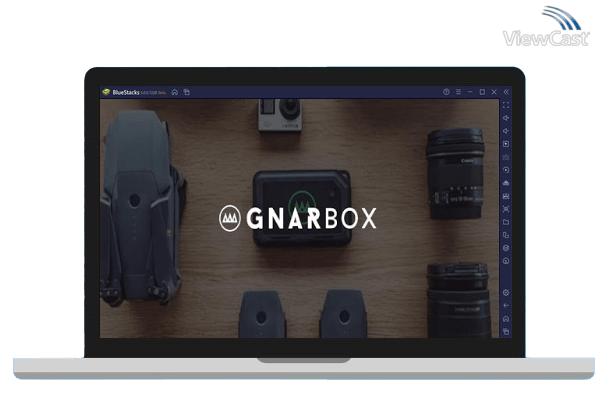Image resolution: width=602 pixels, height=414 pixels.
Task: Open the game controls keyboard icon
Action: click(506, 157)
